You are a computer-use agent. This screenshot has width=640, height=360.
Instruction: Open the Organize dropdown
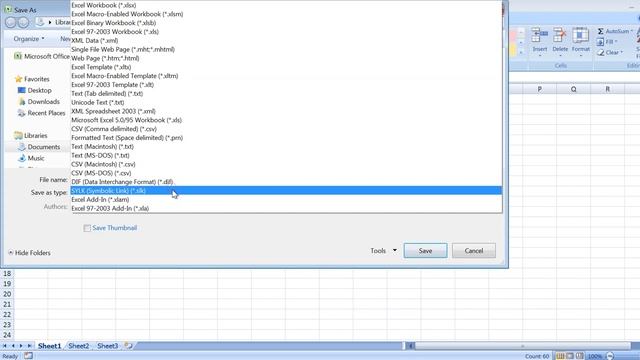pos(29,39)
